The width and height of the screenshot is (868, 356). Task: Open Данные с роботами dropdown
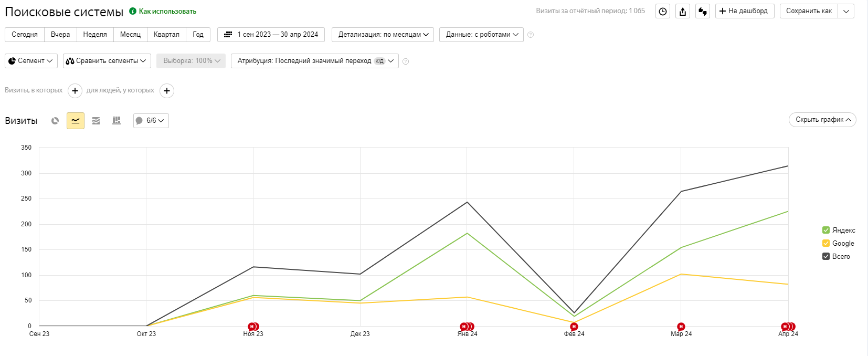click(481, 35)
